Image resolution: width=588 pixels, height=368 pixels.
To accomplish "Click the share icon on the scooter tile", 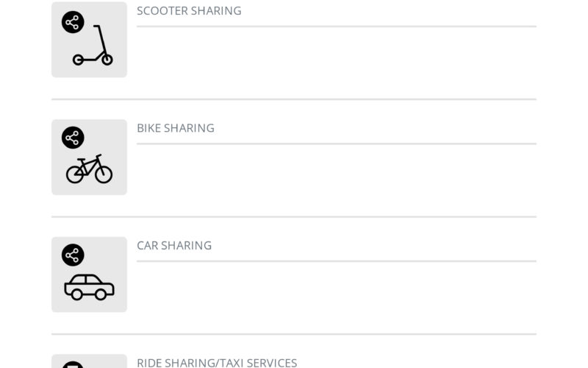I will click(73, 22).
